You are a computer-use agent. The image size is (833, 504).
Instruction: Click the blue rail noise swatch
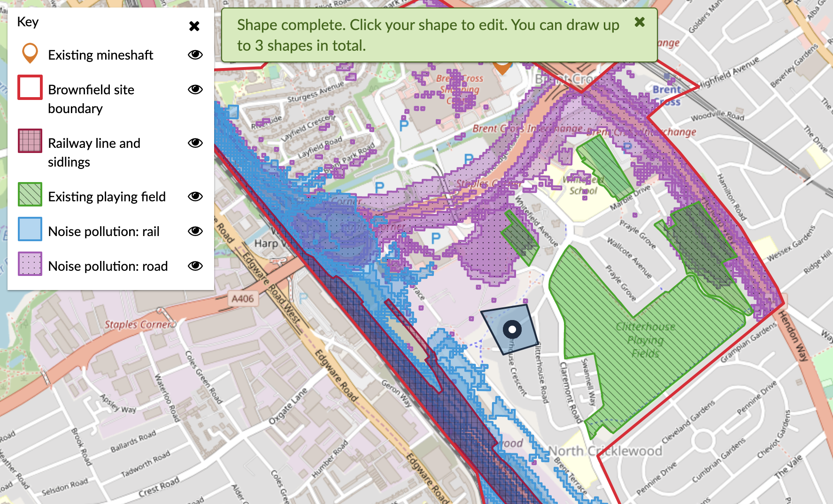coord(30,229)
